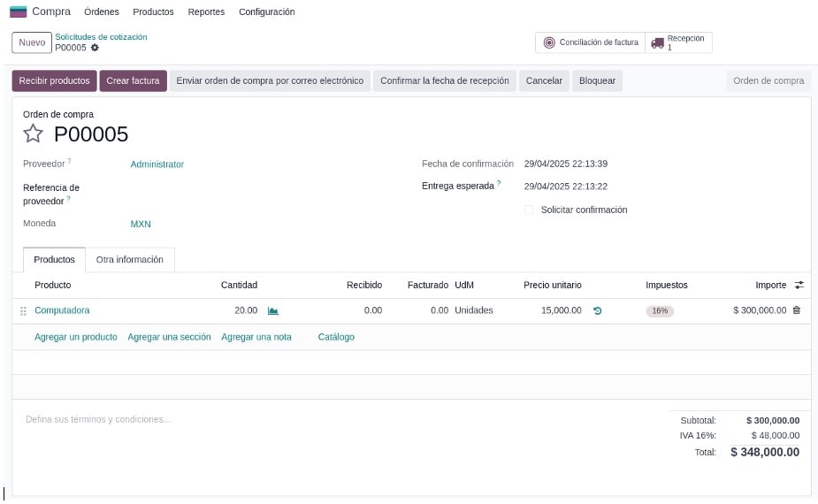Select the Productos tab in the order form
818x504 pixels.
pos(54,259)
